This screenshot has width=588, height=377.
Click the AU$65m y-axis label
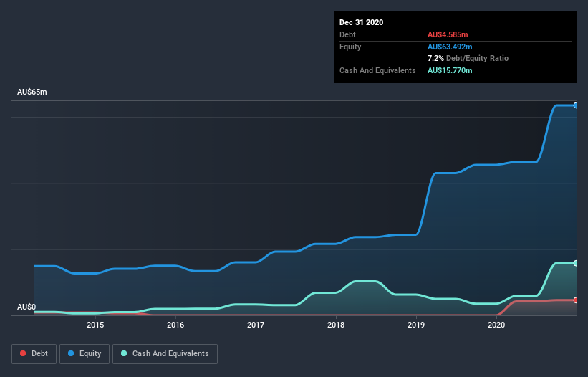tap(32, 92)
